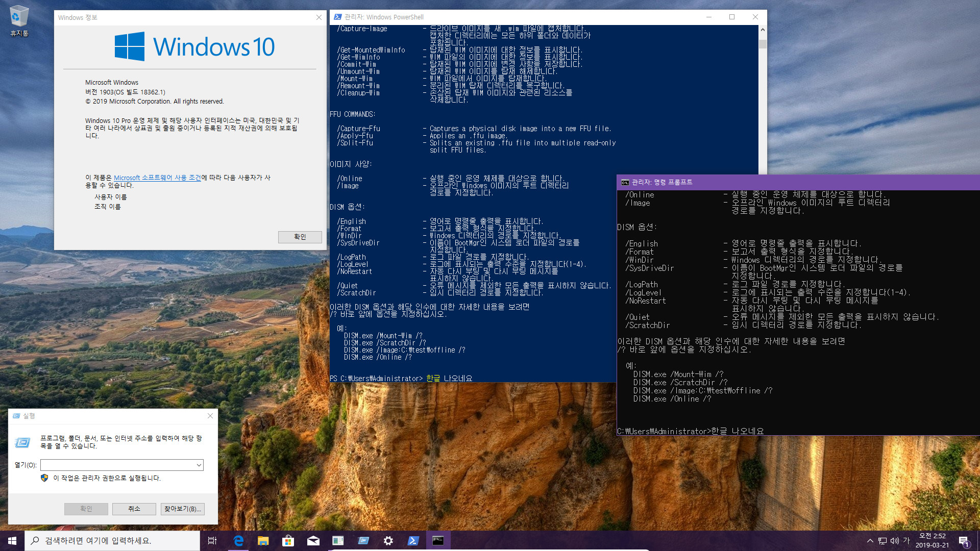Click the Run dialog's large program icon
980x551 pixels.
(x=22, y=442)
